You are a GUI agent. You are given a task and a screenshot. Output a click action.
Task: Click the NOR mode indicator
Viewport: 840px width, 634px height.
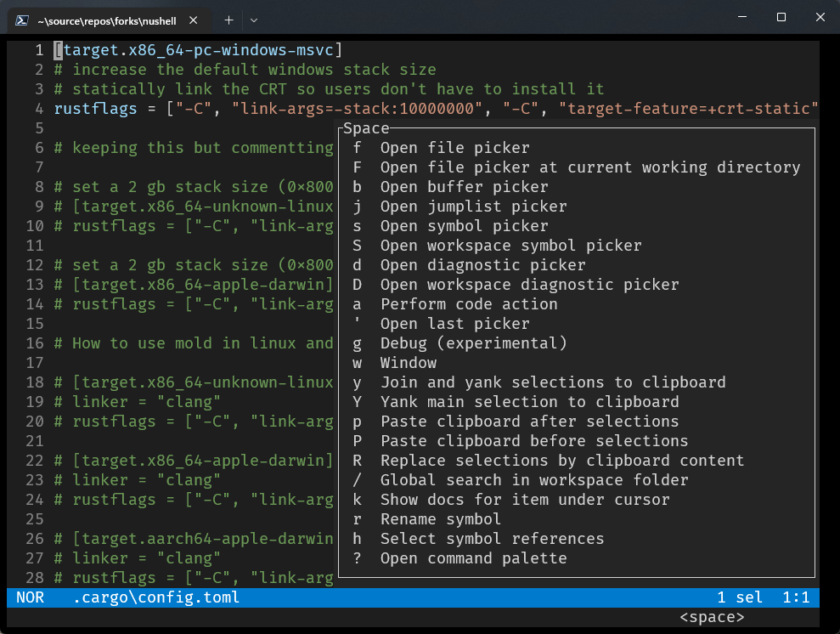tap(30, 597)
